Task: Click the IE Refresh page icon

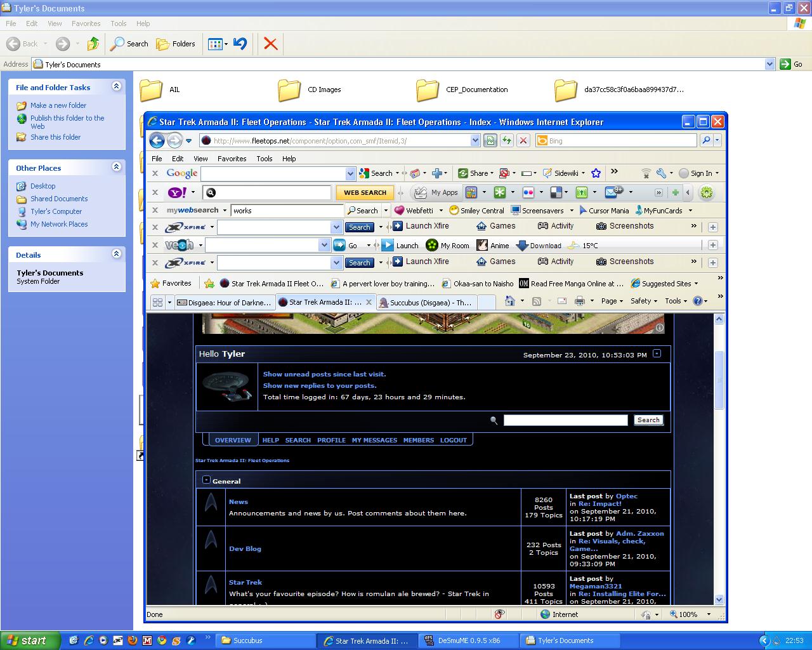Action: tap(506, 141)
